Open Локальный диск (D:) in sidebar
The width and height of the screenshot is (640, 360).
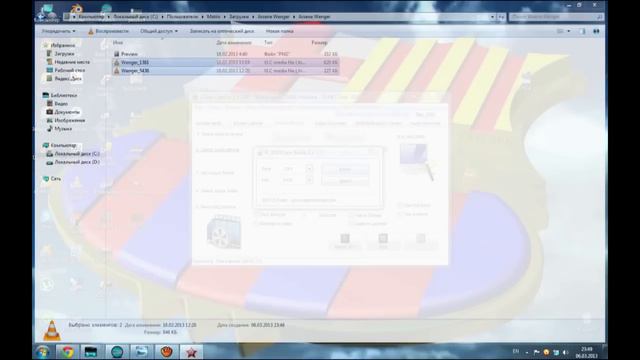pos(77,162)
